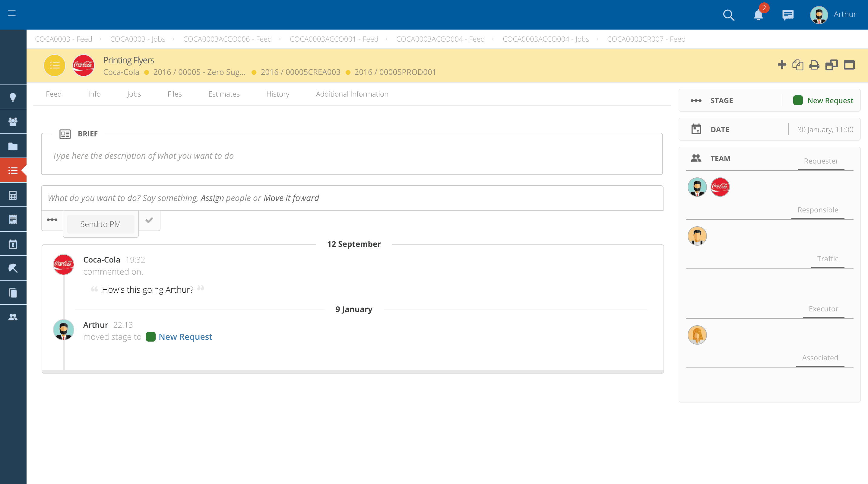Viewport: 868px width, 484px height.
Task: Open the calculator sidebar icon
Action: [13, 195]
